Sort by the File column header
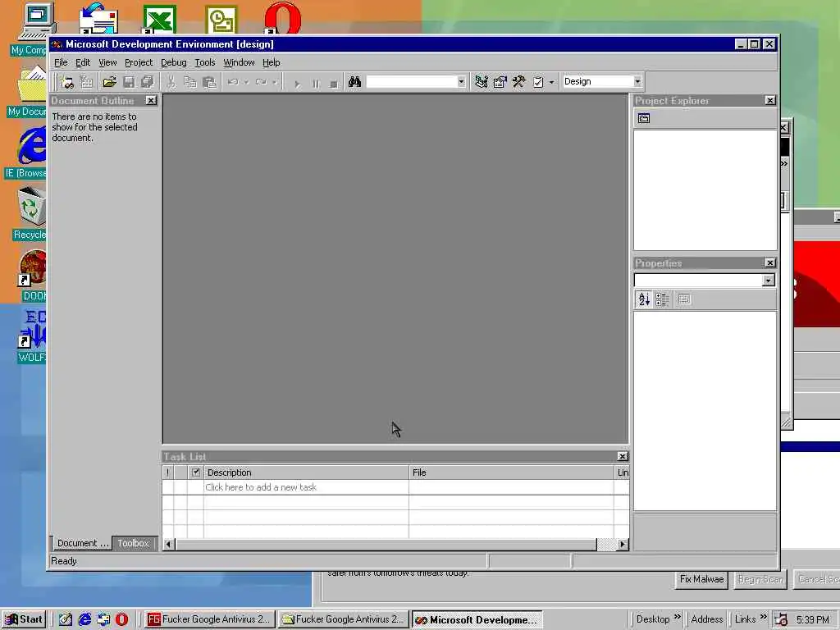This screenshot has width=840, height=630. coord(511,472)
